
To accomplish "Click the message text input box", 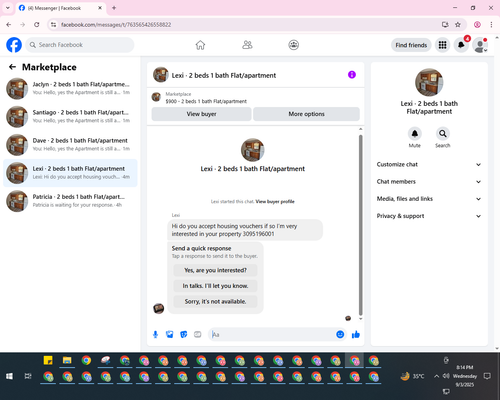I will point(272,334).
